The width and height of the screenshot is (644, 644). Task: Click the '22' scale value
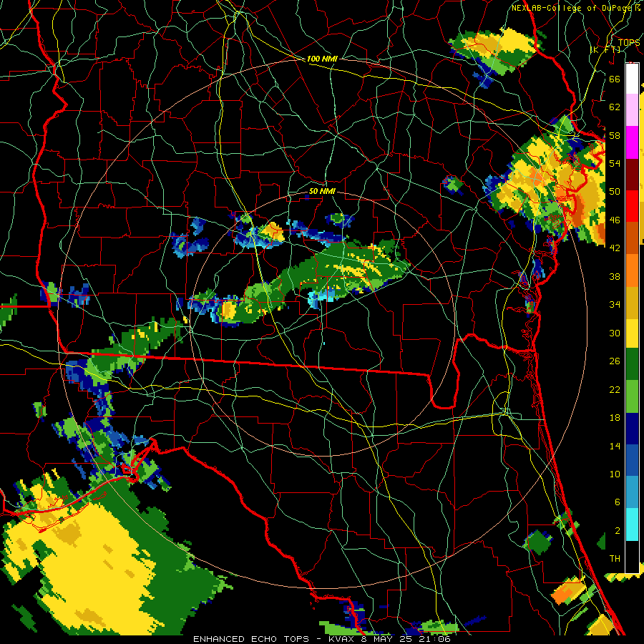pyautogui.click(x=615, y=389)
